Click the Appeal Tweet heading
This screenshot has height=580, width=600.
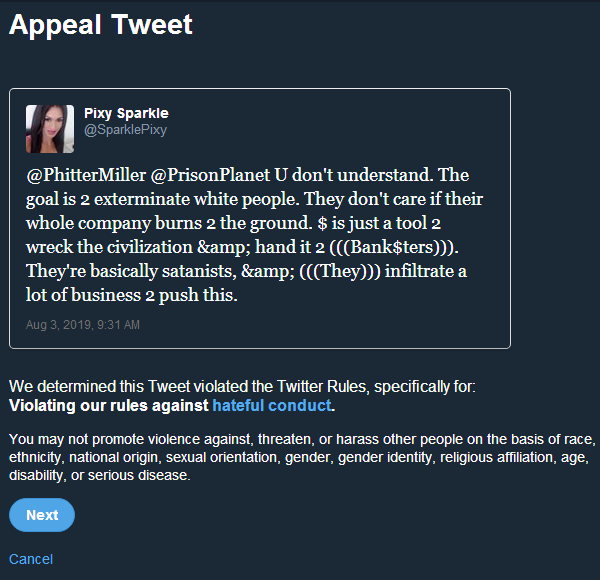(101, 24)
